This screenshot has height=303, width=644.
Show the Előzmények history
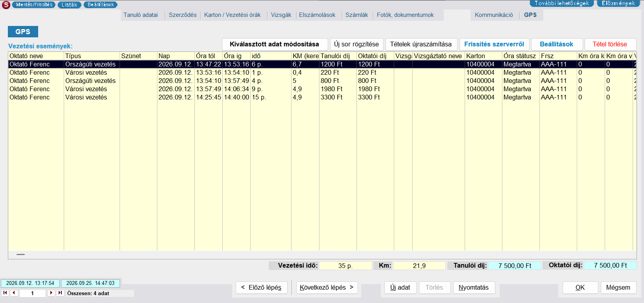coord(618,3)
